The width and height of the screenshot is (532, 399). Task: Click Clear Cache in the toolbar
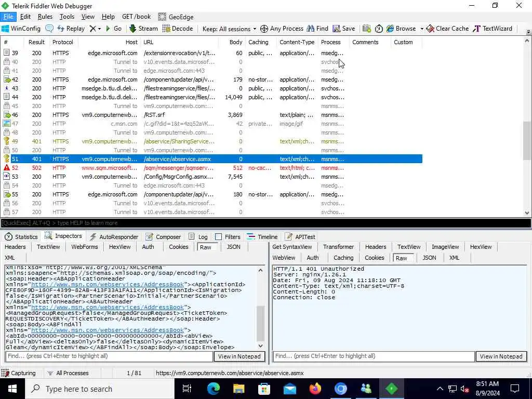[x=447, y=29]
